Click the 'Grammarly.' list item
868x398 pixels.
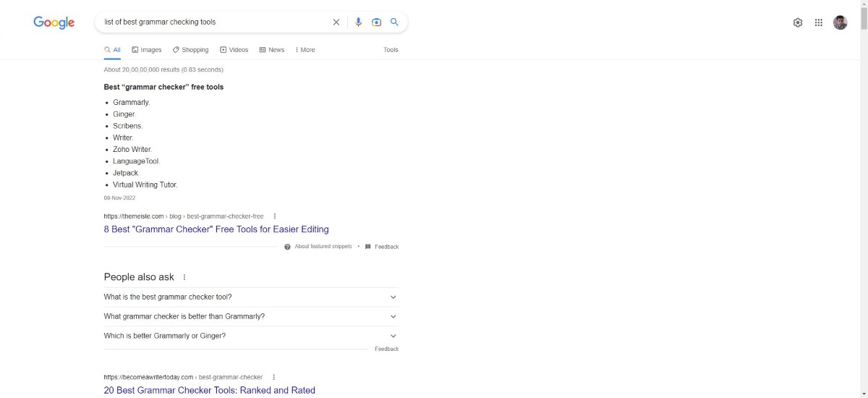(x=132, y=103)
